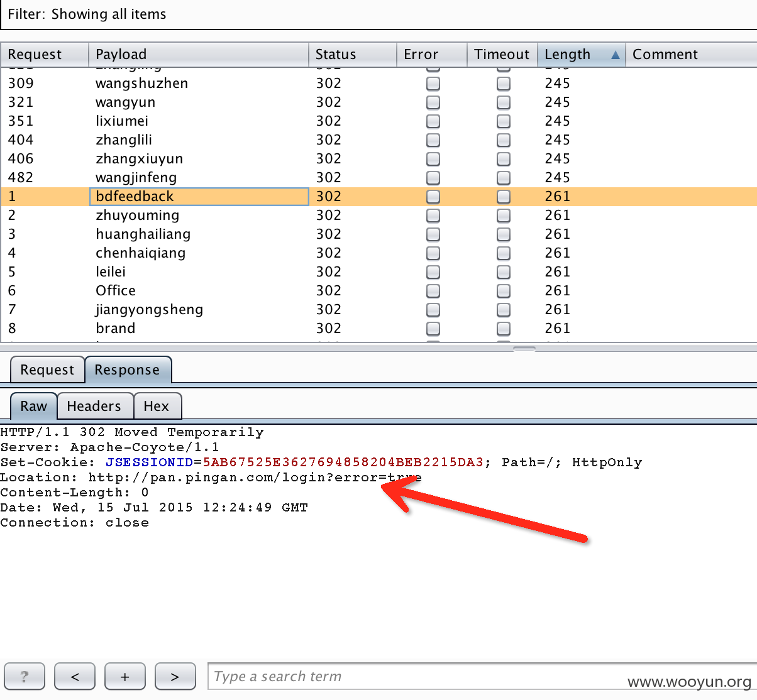This screenshot has height=700, width=757.
Task: Select the wangjinfeng payload row
Action: [x=378, y=178]
